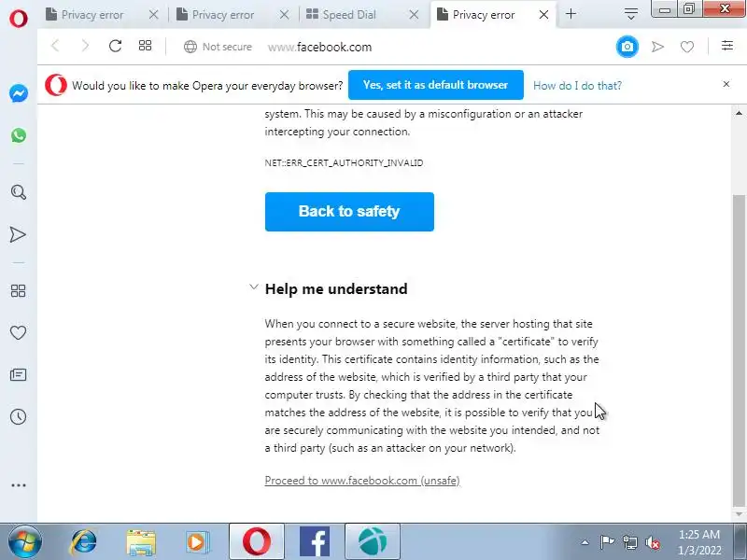Open WhatsApp from the sidebar
Viewport: 747px width, 560px height.
coord(19,135)
